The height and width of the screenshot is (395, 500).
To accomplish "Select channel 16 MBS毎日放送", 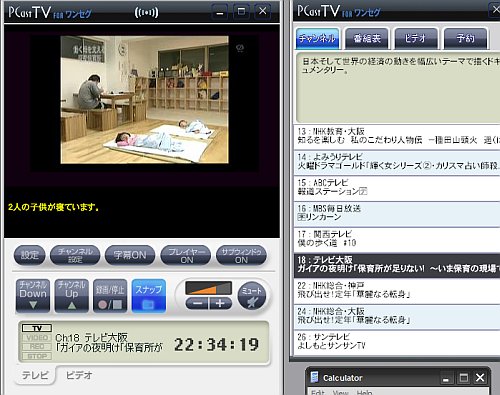I will pyautogui.click(x=397, y=213).
